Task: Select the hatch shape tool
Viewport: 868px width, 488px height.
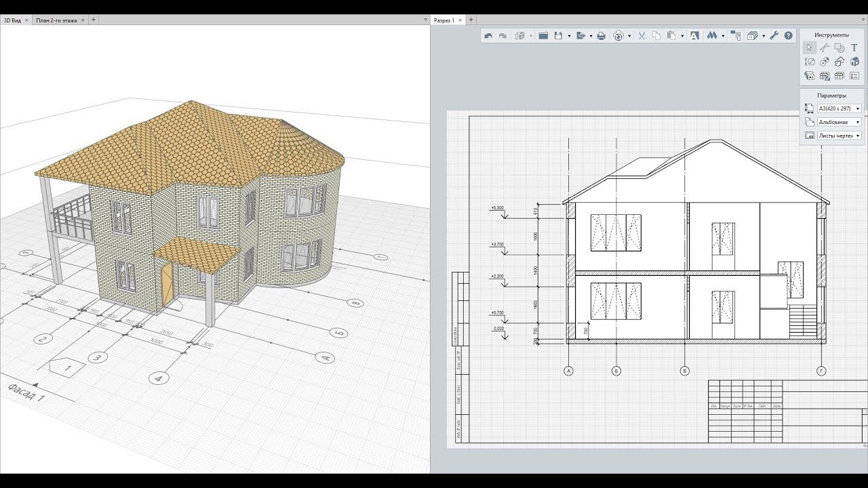Action: click(840, 47)
